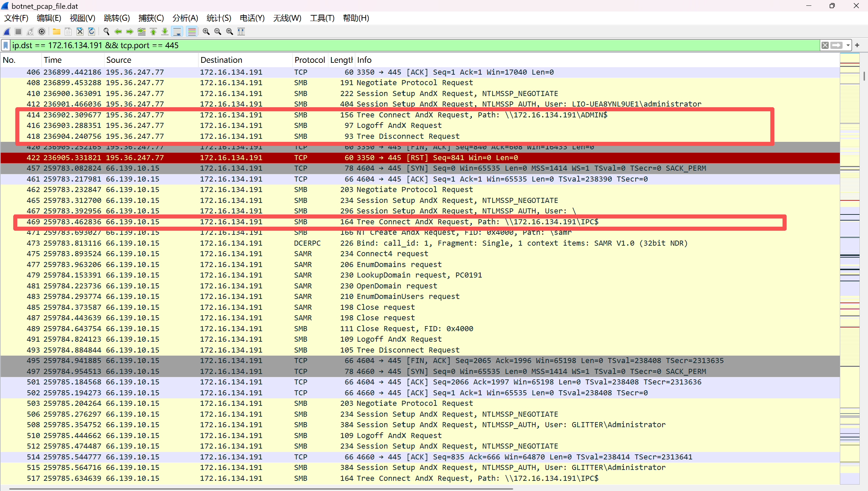Open capture options gear icon
868x491 pixels.
point(42,32)
